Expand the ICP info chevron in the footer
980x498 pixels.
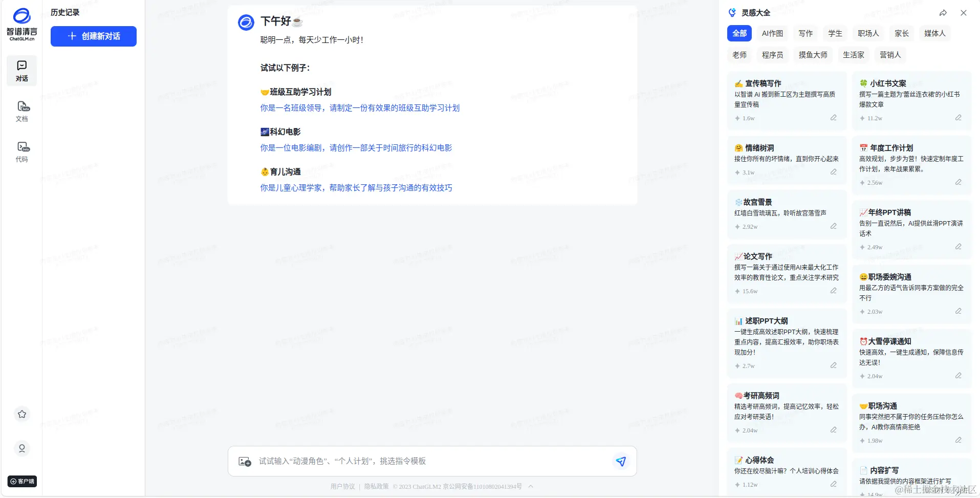pos(530,486)
